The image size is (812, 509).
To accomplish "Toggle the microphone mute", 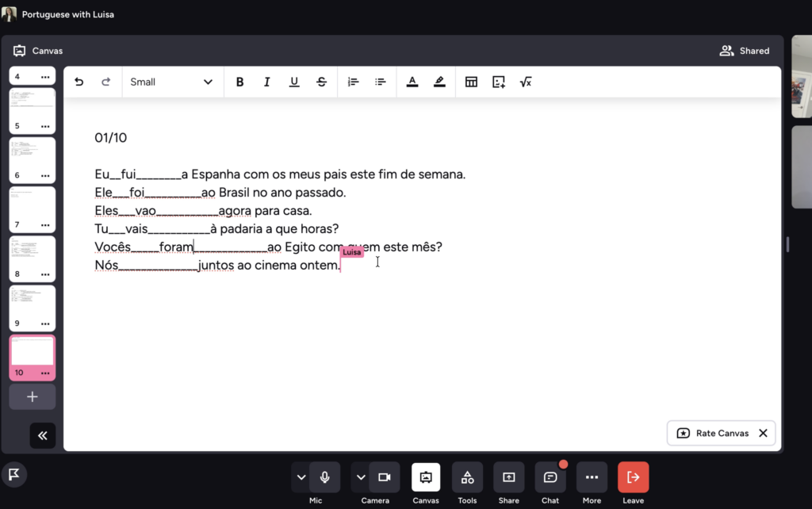I will pos(324,477).
